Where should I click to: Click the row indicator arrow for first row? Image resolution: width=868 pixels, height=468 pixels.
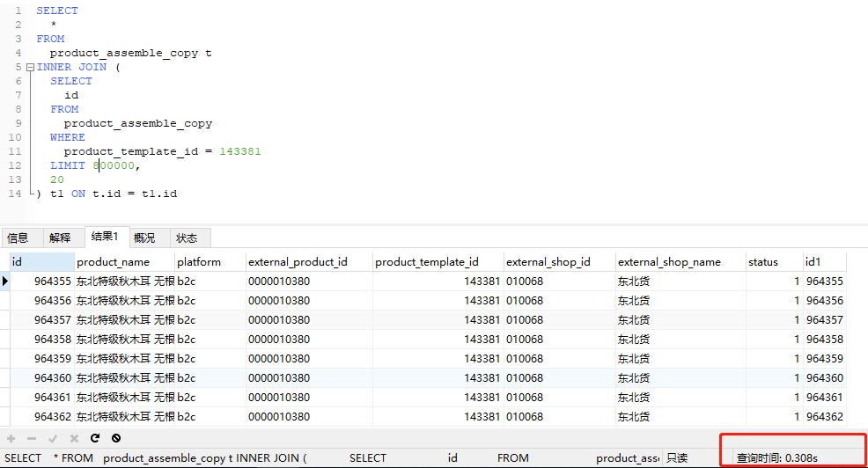tap(5, 282)
